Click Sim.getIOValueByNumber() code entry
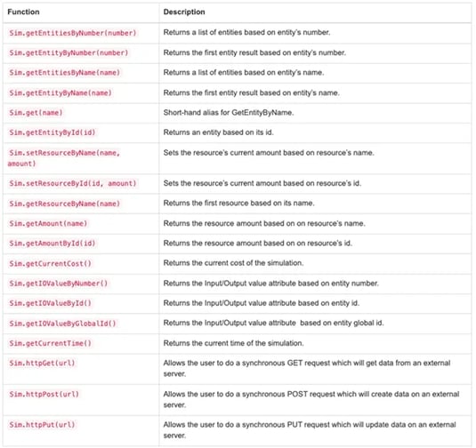 tap(59, 284)
